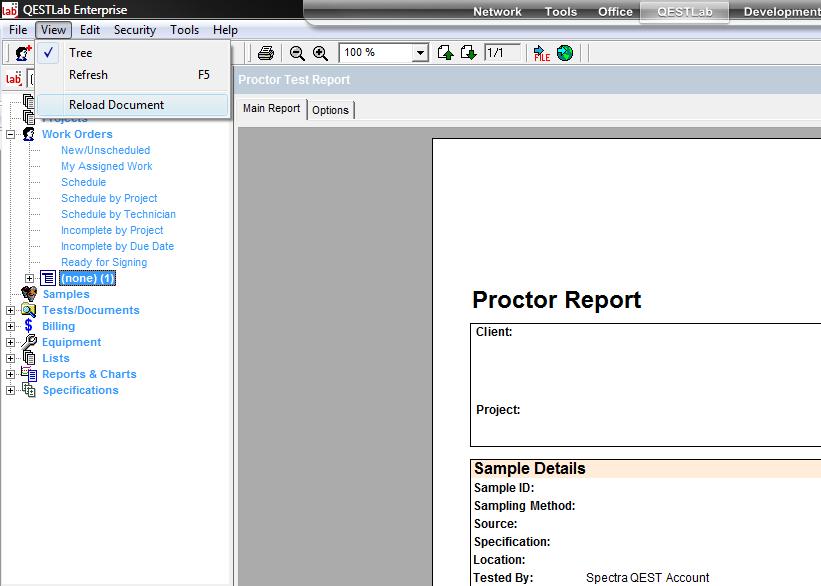The height and width of the screenshot is (586, 821).
Task: Click the export to file icon
Action: pyautogui.click(x=541, y=53)
